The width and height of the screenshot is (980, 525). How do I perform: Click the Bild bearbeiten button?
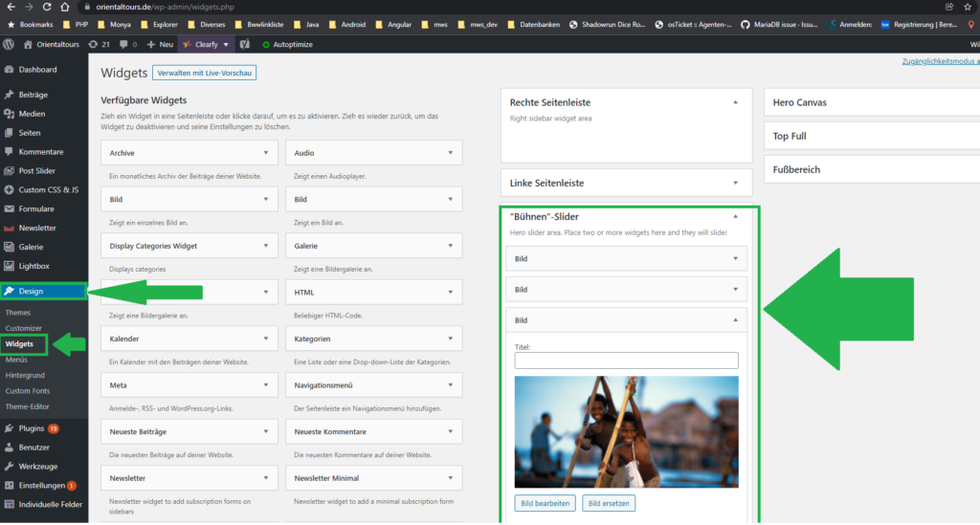pos(546,503)
